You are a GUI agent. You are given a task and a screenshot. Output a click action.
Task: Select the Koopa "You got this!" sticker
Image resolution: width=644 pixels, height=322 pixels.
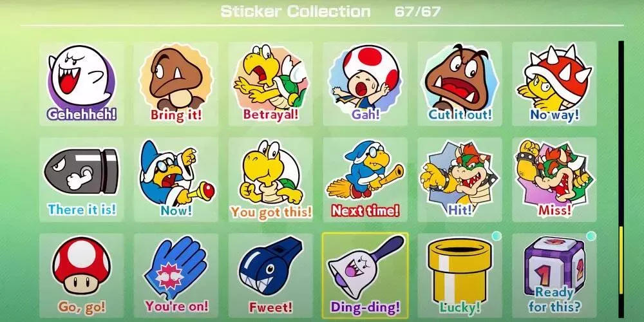click(x=270, y=180)
